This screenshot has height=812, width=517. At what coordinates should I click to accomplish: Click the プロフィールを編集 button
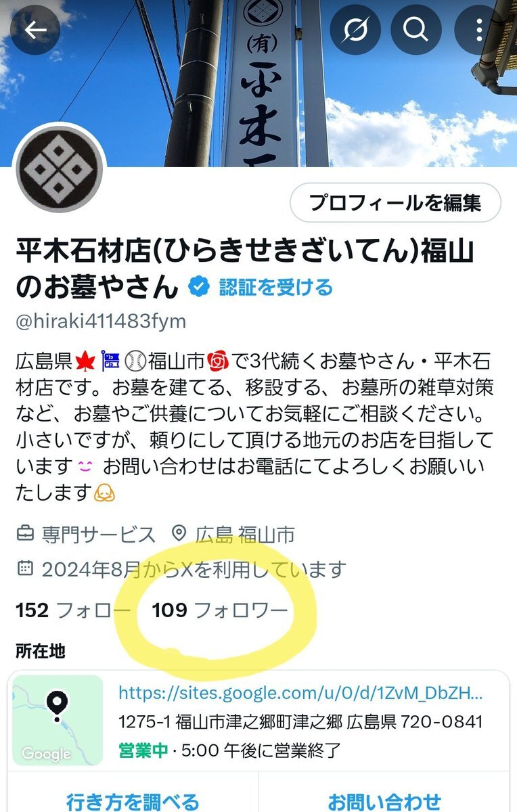pyautogui.click(x=395, y=202)
